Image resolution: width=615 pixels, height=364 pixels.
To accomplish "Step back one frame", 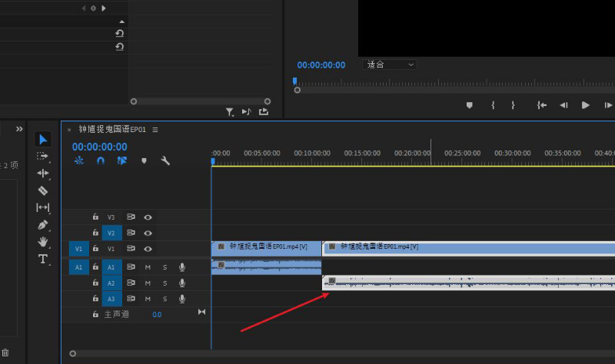I will (563, 105).
